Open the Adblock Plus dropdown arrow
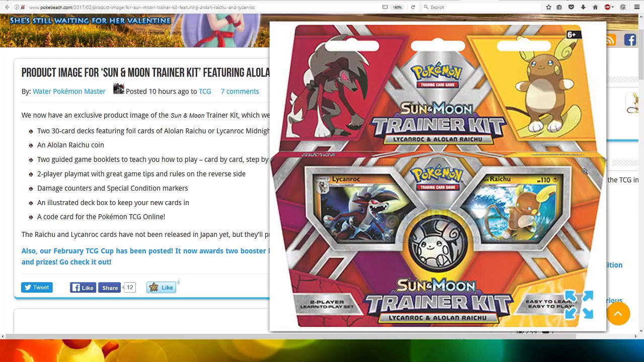644x362 pixels. point(613,7)
